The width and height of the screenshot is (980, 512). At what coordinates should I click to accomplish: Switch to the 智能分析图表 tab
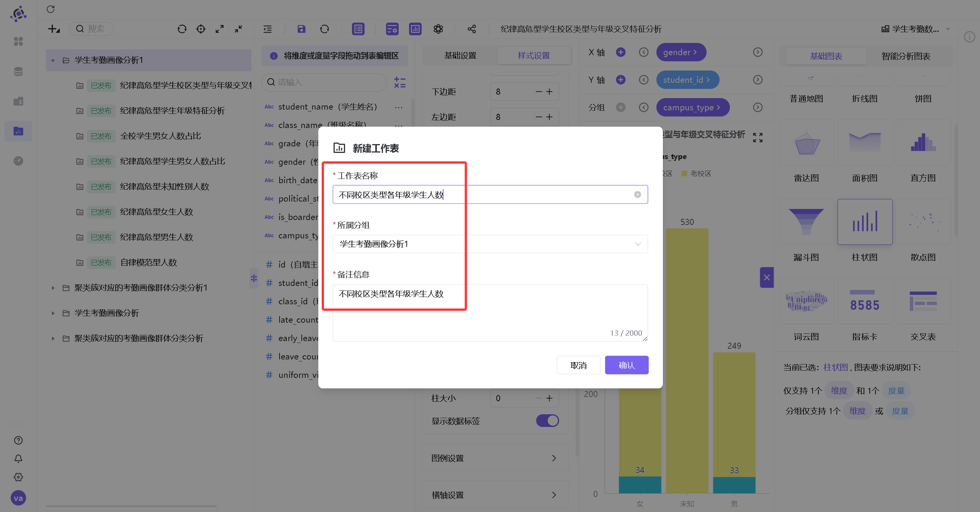[906, 56]
